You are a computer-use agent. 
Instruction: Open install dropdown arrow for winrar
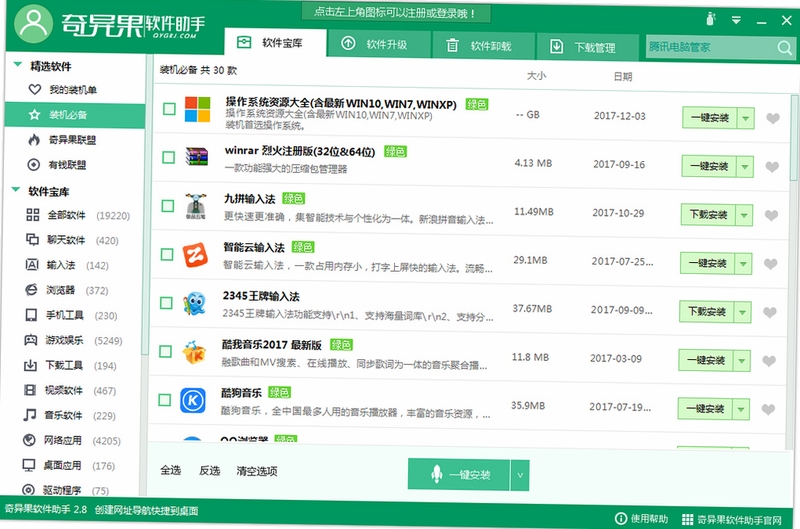coord(745,167)
